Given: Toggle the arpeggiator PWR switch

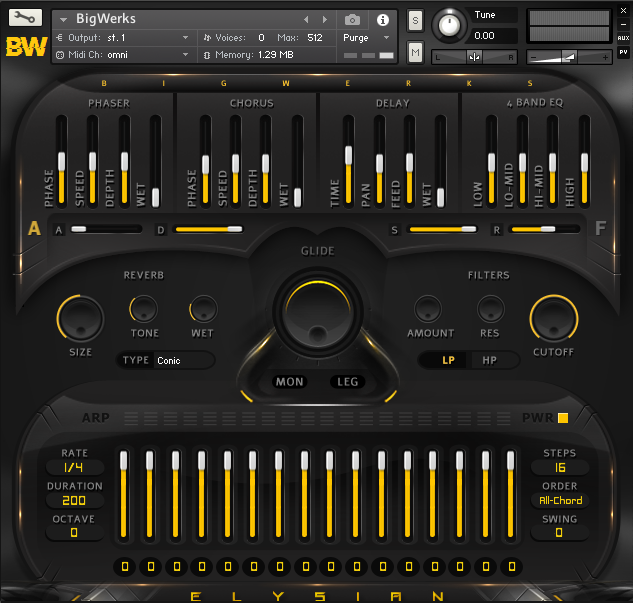Looking at the screenshot, I should coord(563,418).
